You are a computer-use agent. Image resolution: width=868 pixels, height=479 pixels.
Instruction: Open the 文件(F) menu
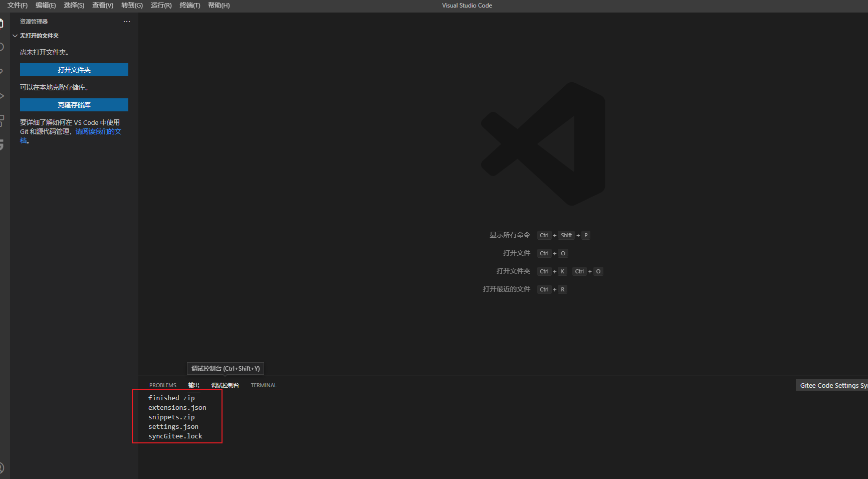[18, 5]
